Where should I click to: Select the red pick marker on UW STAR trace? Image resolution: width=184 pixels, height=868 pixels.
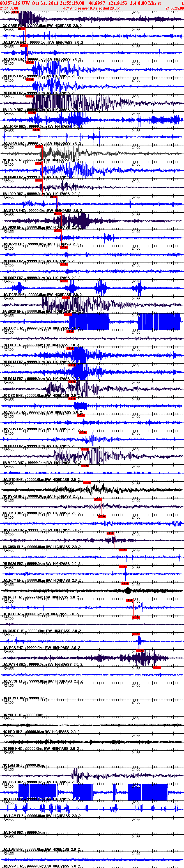point(53,197)
